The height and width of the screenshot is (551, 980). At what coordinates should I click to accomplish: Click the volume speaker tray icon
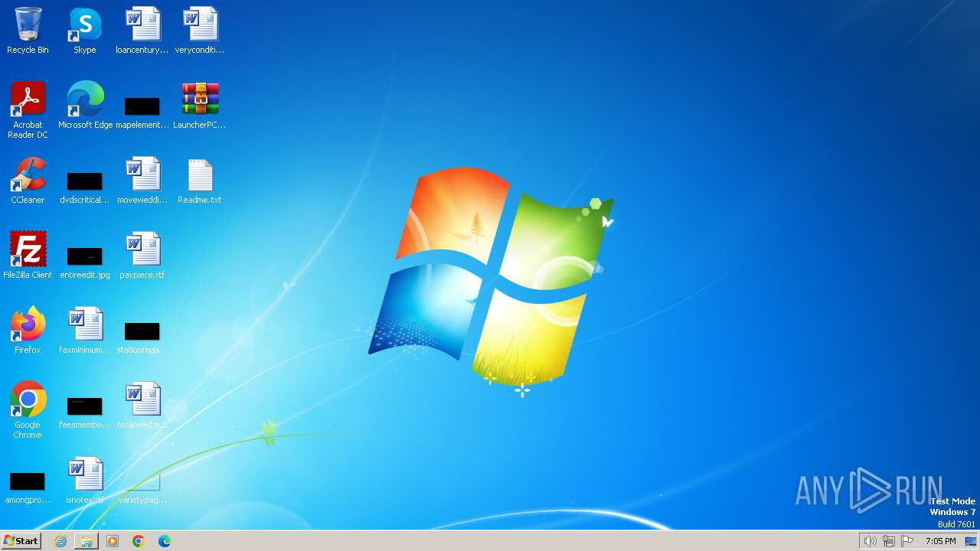coord(870,541)
